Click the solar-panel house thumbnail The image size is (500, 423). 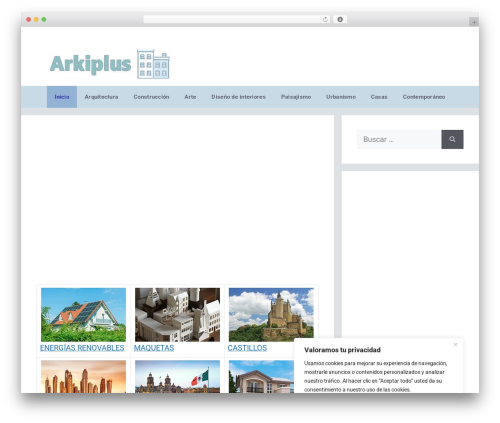click(x=84, y=315)
